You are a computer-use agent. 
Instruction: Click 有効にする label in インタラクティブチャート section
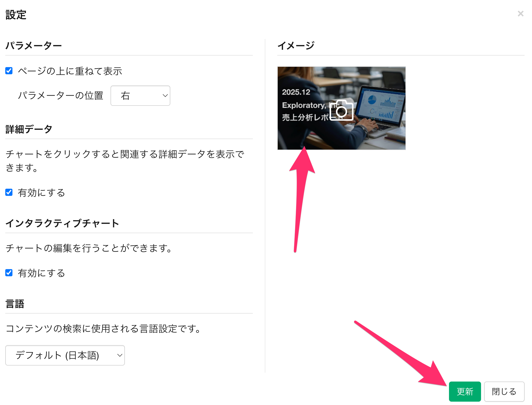click(41, 273)
